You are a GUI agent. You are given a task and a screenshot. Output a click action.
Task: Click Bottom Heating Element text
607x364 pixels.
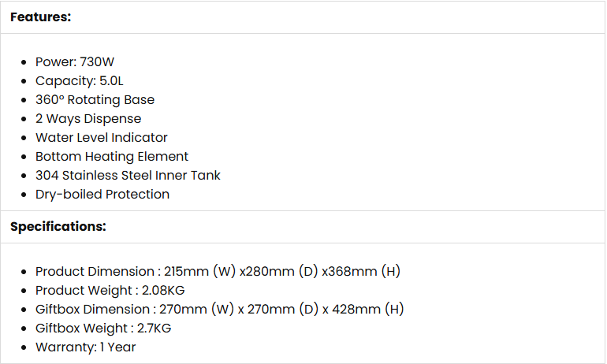tap(112, 156)
